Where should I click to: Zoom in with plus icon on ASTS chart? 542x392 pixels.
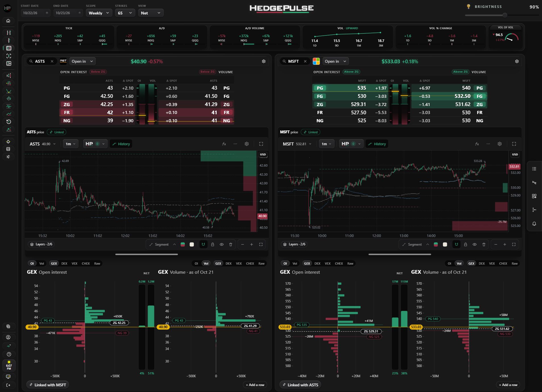pos(251,245)
